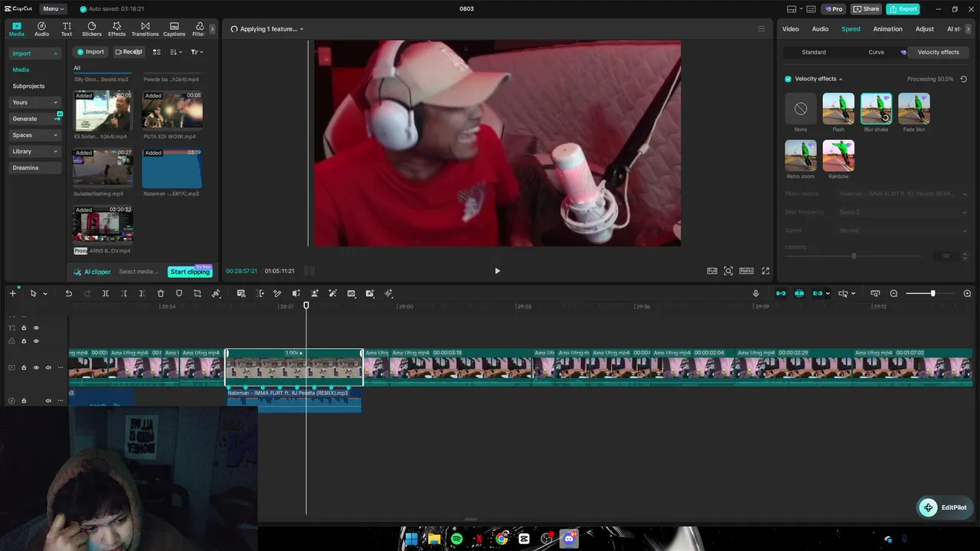Switch to the Video tab in inspector
Screen dimensions: 980x551
point(790,29)
